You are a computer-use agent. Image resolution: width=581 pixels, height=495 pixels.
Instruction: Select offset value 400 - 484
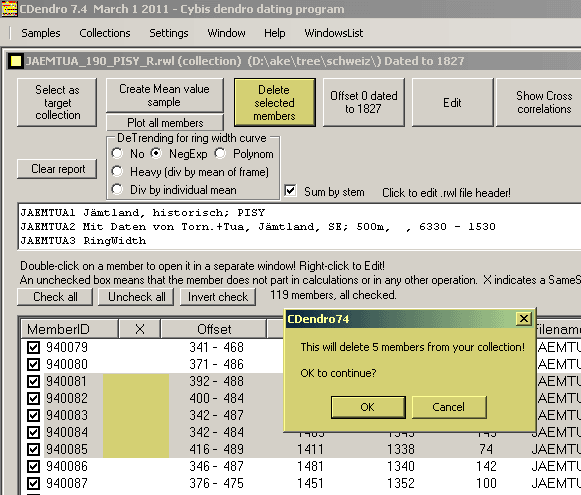point(216,399)
